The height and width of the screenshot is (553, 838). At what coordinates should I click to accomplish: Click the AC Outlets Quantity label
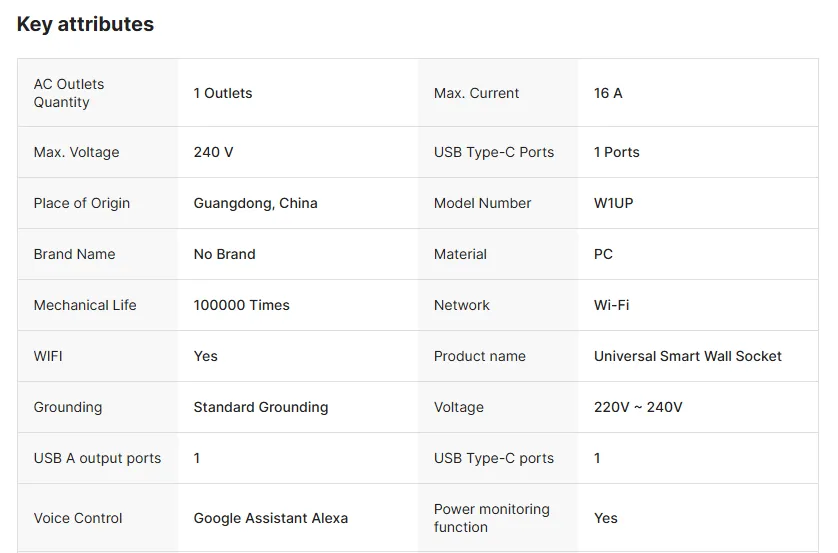[69, 93]
